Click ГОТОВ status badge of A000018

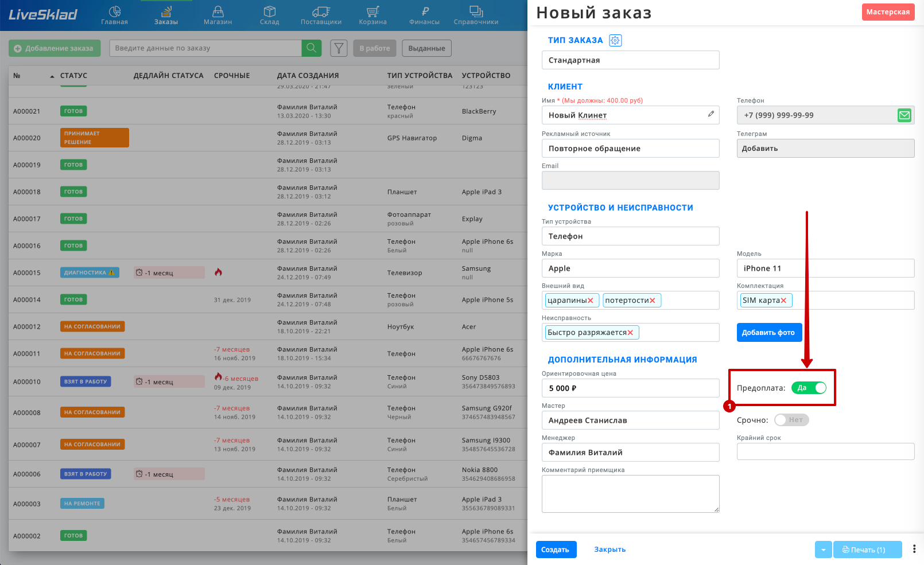(x=73, y=192)
